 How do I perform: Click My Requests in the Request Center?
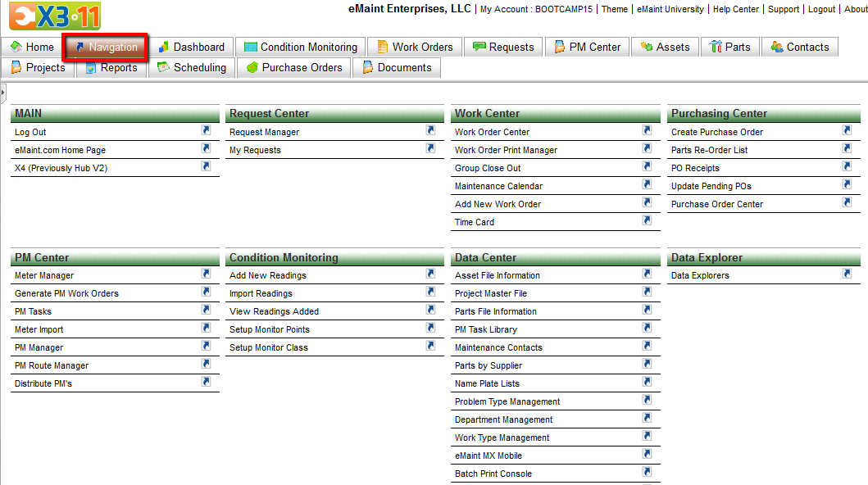[x=256, y=149]
